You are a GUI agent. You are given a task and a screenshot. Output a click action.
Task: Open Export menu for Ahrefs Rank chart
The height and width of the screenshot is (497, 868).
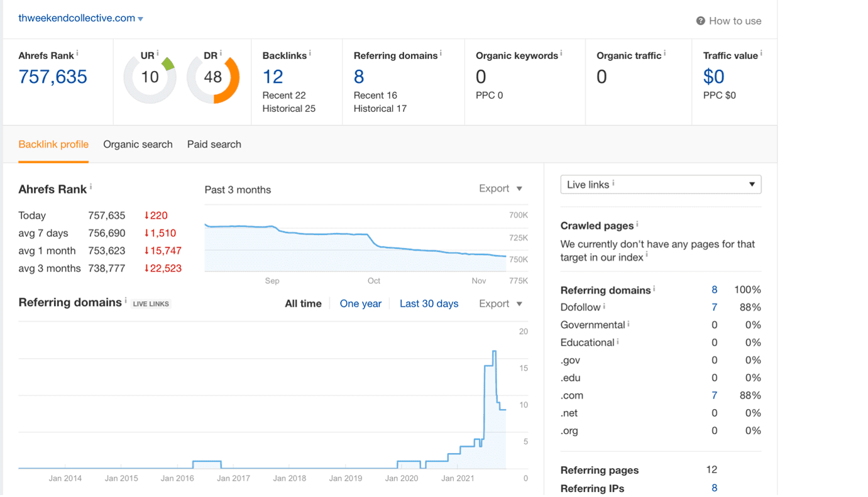click(501, 188)
